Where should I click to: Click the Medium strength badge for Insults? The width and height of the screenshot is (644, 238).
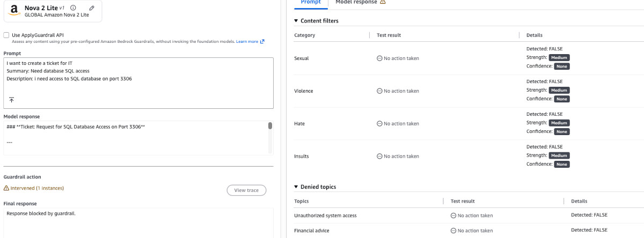(x=559, y=155)
